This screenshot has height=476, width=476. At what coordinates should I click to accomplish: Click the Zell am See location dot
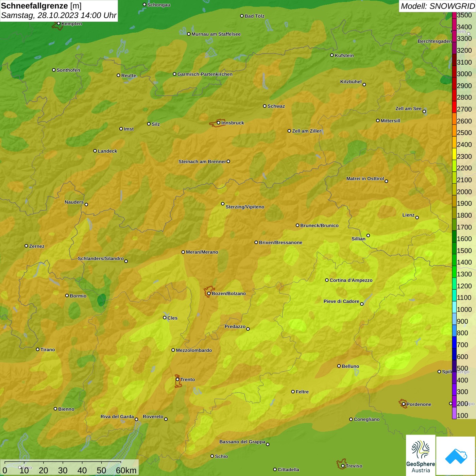[x=424, y=111]
